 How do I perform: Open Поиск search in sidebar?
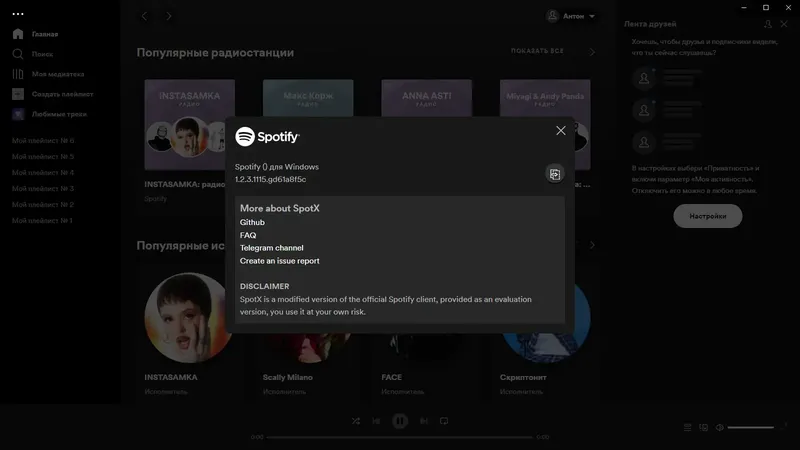point(42,54)
